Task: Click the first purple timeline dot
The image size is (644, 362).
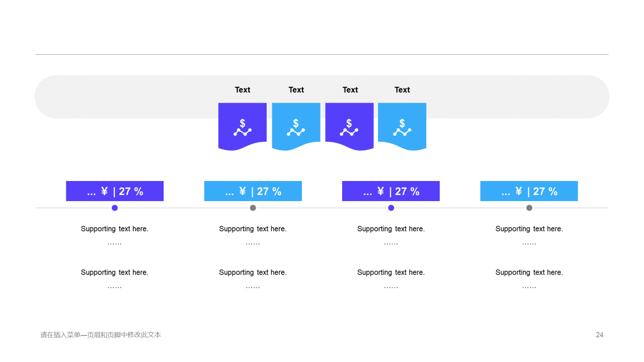Action: 115,208
